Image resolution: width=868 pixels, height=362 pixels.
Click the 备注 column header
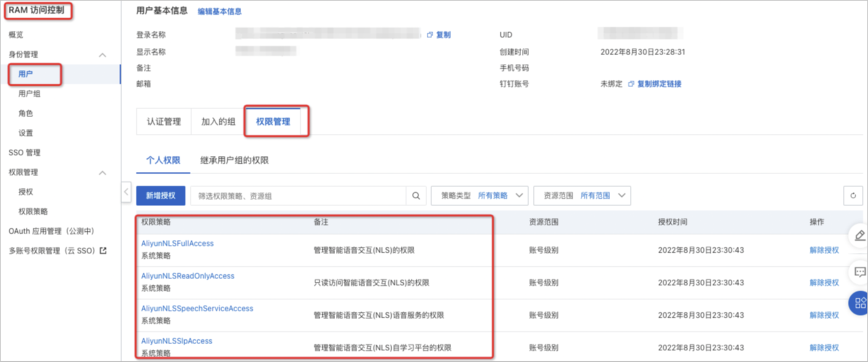[321, 222]
